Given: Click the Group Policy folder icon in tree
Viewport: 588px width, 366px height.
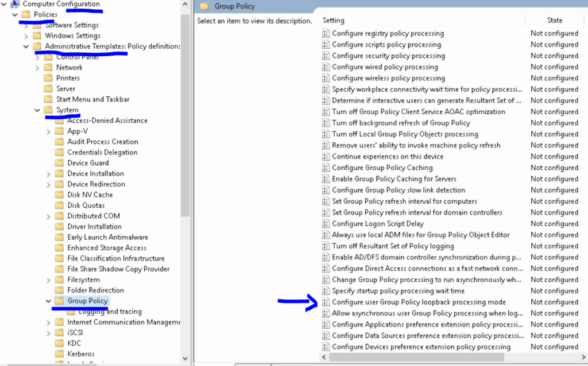Looking at the screenshot, I should (x=59, y=301).
